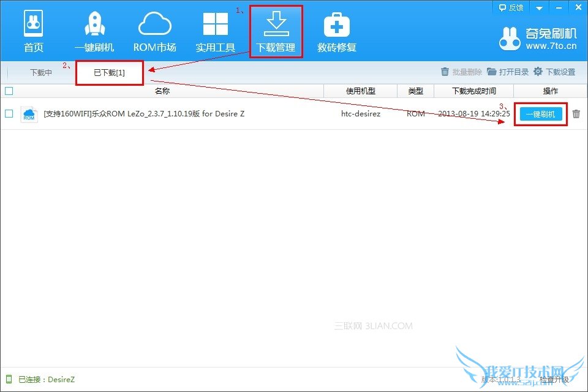The height and width of the screenshot is (392, 588).
Task: Click the 名称 column header
Action: click(162, 91)
